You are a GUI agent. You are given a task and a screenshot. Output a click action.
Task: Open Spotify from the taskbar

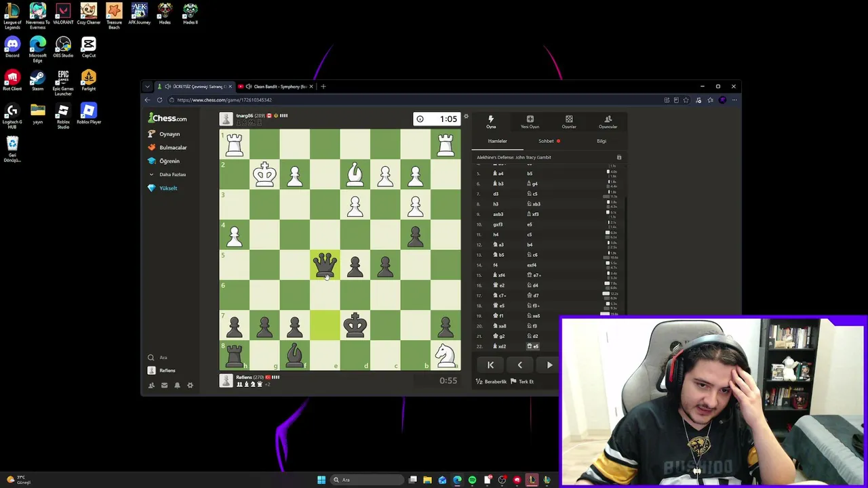[x=472, y=480]
